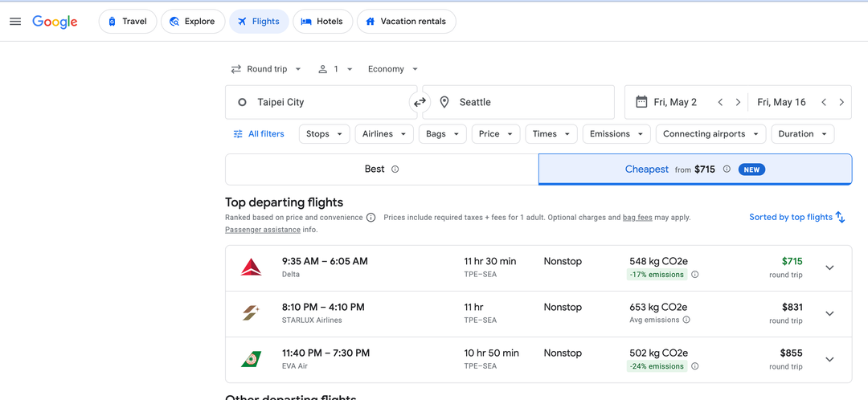
Task: Open the bag fees link
Action: click(x=637, y=218)
